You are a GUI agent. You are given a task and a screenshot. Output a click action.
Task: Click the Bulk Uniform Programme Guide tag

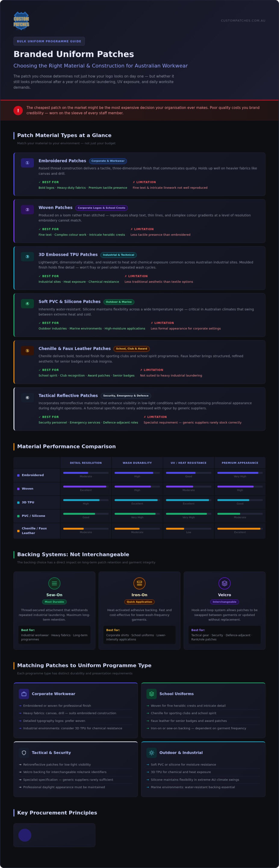tap(49, 41)
